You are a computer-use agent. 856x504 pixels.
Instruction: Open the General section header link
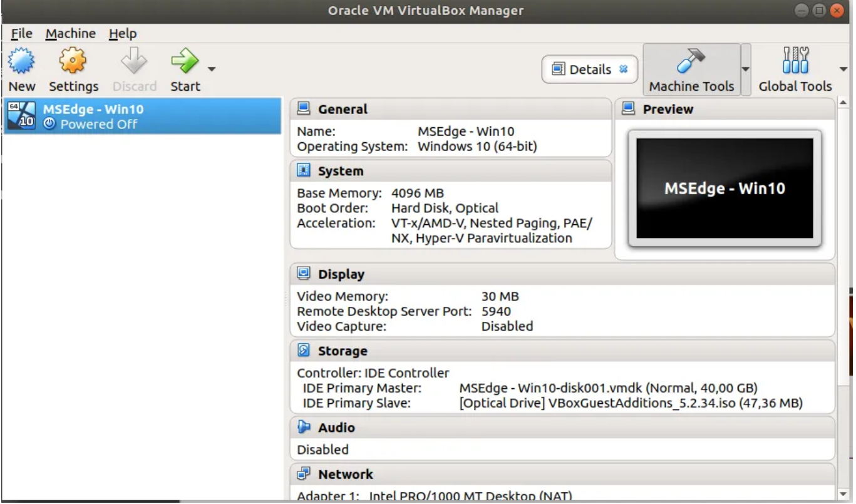point(343,109)
